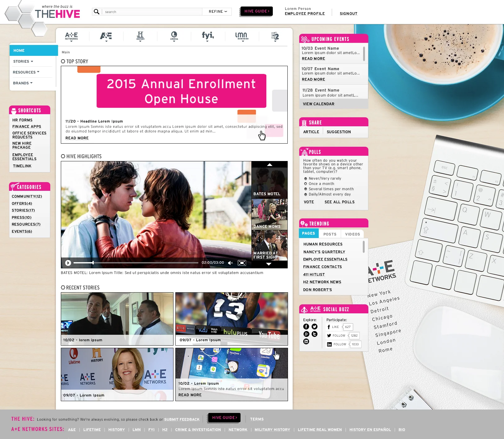Mute the video volume icon
Viewport: 504px width, 439px height.
coord(230,263)
